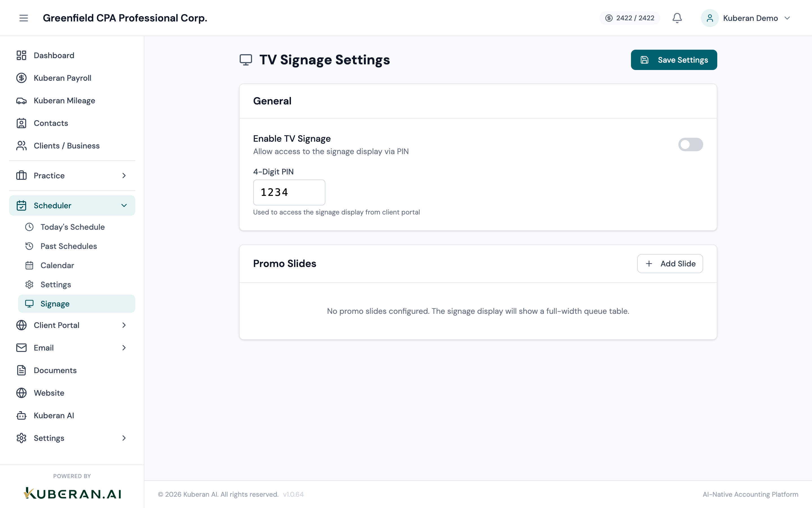Click the POWERED BY label
The image size is (812, 508).
[72, 476]
